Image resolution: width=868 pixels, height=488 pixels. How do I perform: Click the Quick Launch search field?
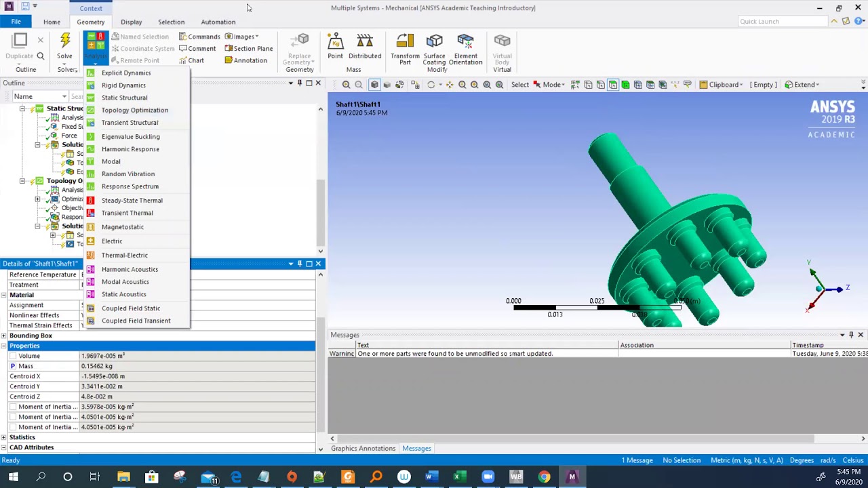pos(783,22)
